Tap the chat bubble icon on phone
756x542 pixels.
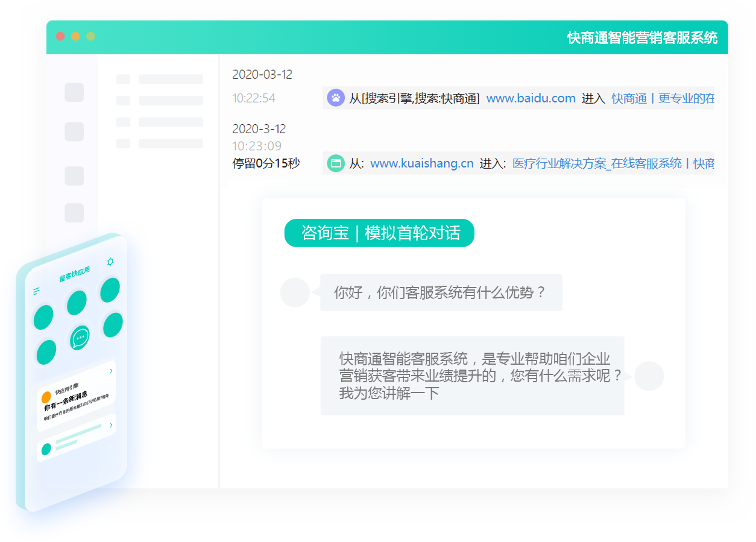80,338
